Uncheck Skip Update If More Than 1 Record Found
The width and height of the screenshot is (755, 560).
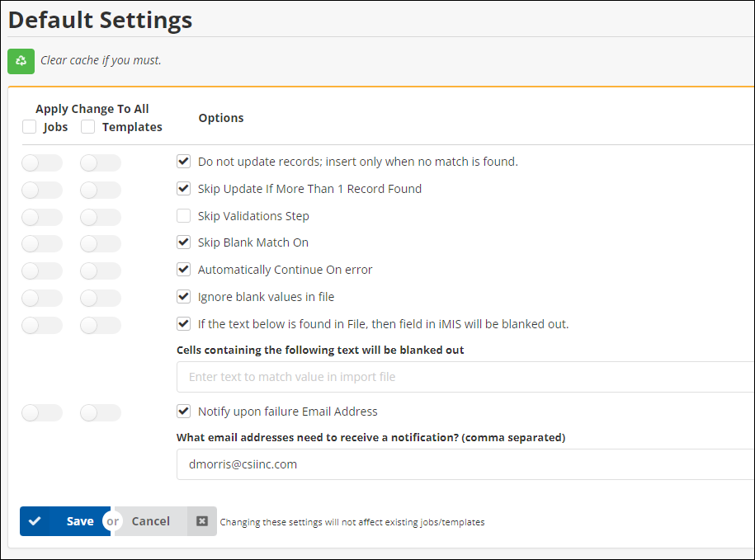click(x=184, y=189)
